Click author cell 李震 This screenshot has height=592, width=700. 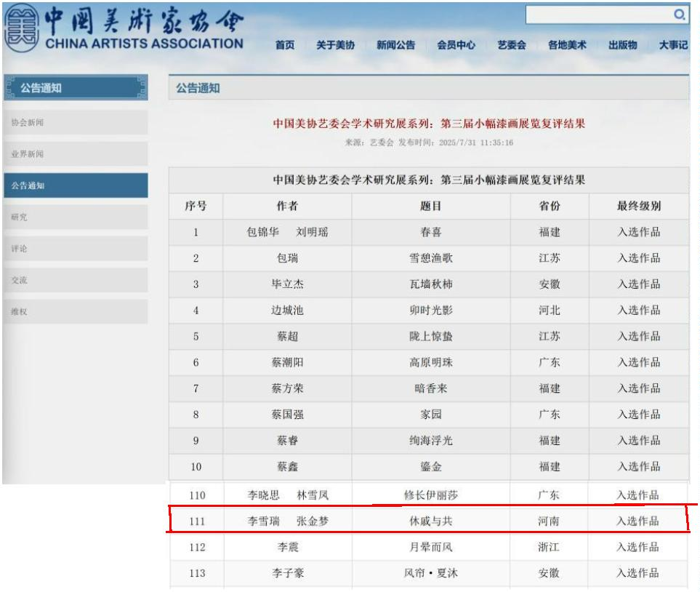(x=288, y=547)
